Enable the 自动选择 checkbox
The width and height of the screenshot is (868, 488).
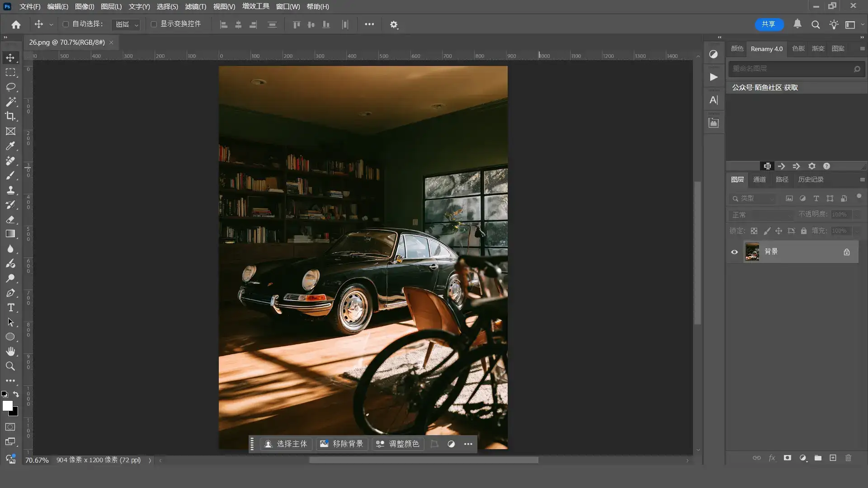coord(66,24)
